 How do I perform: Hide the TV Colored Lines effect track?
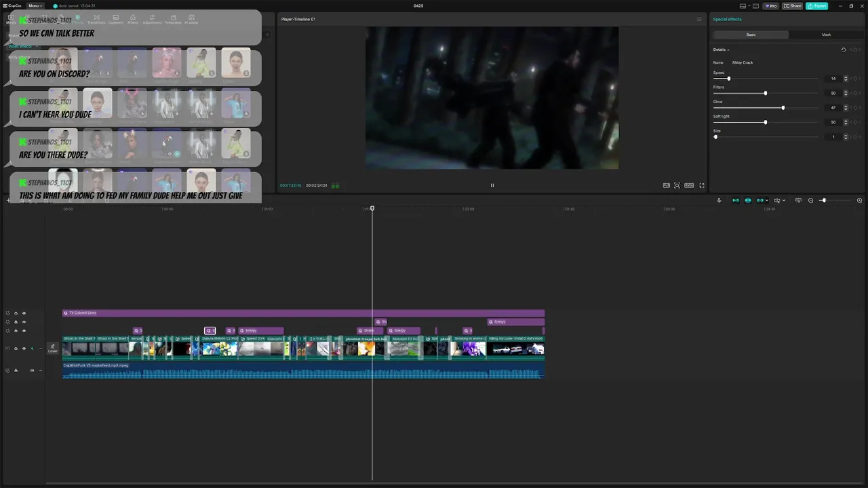coord(24,313)
